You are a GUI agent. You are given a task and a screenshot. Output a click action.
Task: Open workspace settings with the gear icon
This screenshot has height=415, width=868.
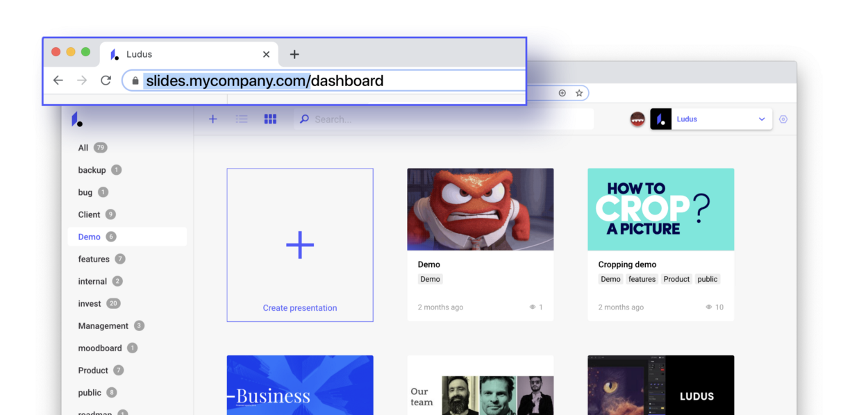783,119
